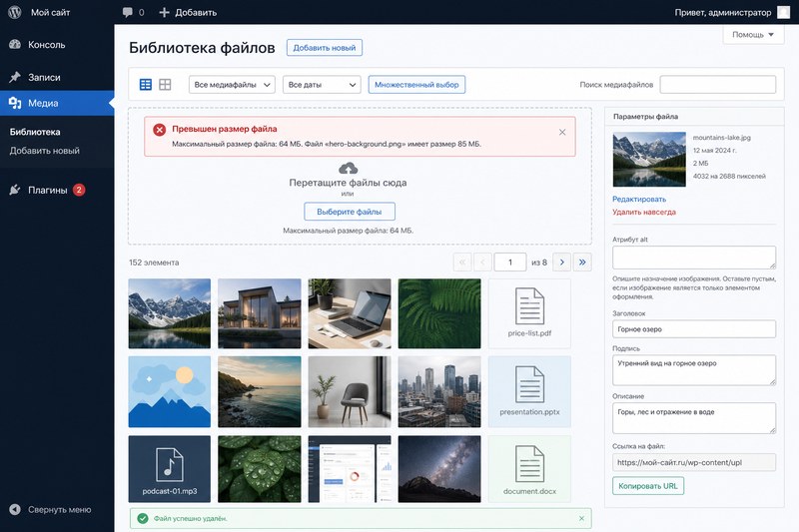Select the dashboard screenshot thumbnail

[350, 469]
